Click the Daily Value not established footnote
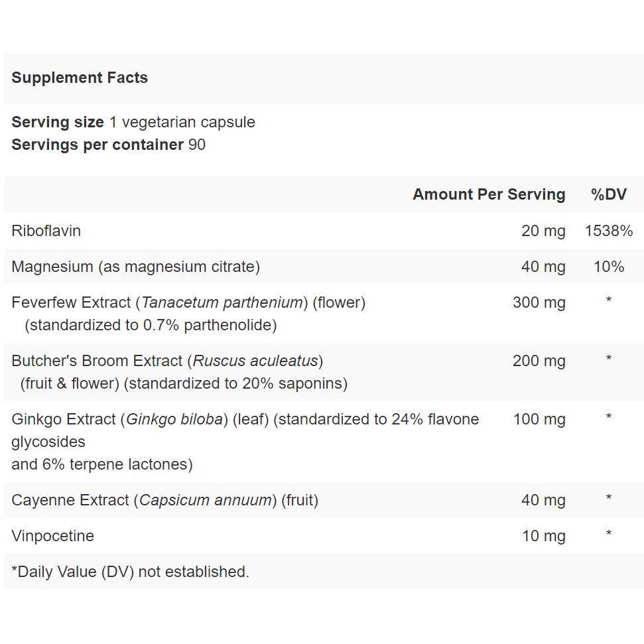This screenshot has width=644, height=644. pyautogui.click(x=130, y=572)
